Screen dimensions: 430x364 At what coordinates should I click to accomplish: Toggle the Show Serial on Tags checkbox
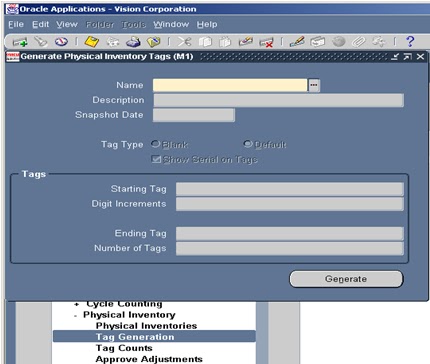(156, 159)
